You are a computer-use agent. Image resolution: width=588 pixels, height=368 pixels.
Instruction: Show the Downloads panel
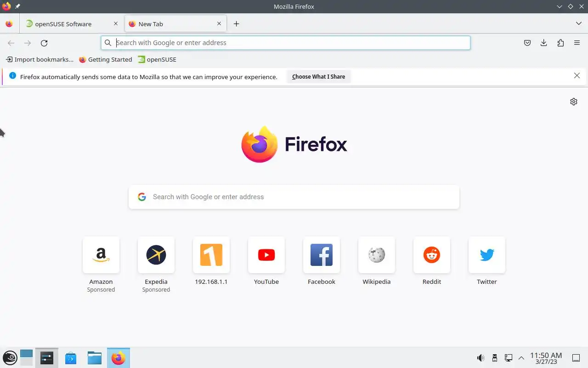[544, 43]
